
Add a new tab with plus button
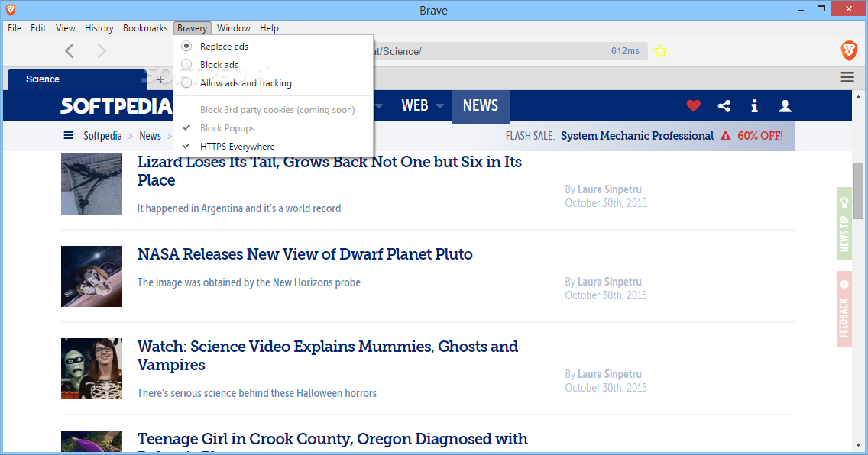tap(160, 79)
